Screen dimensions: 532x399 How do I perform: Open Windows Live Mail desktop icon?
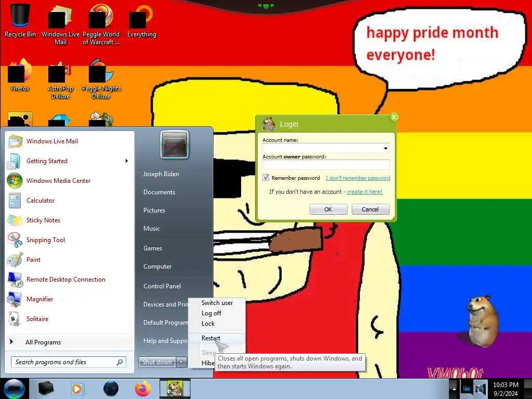(x=60, y=24)
